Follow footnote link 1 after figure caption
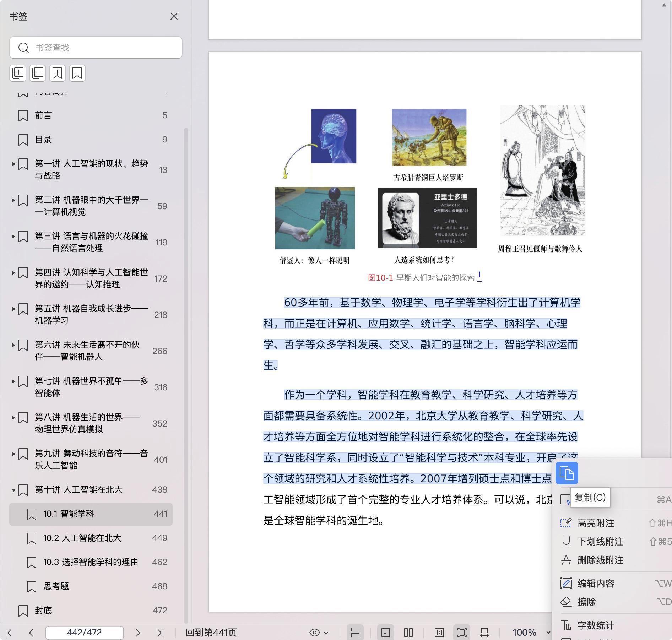The width and height of the screenshot is (672, 640). 479,276
